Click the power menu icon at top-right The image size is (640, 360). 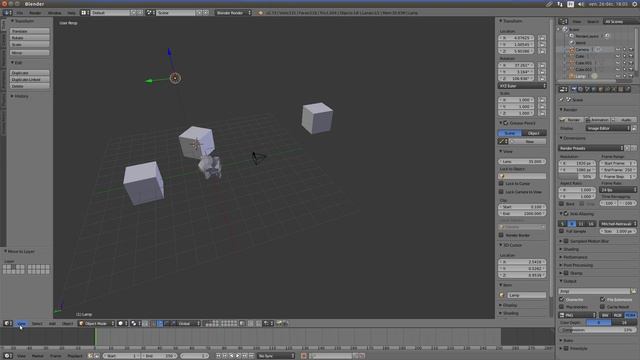pos(635,4)
